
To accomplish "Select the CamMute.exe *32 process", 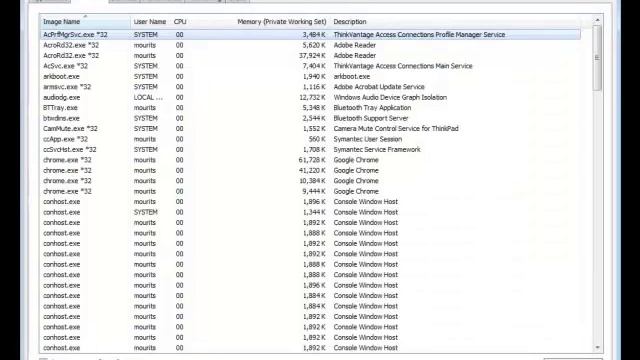I will tap(311, 129).
